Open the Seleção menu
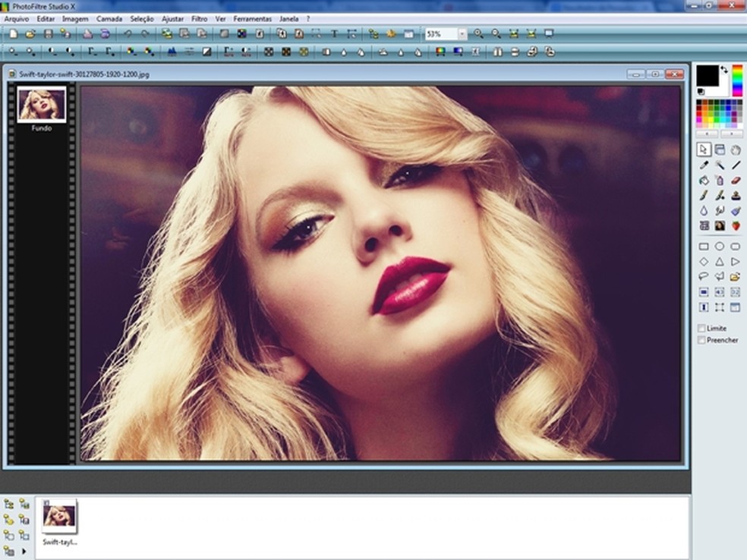Image resolution: width=747 pixels, height=560 pixels. coord(142,19)
